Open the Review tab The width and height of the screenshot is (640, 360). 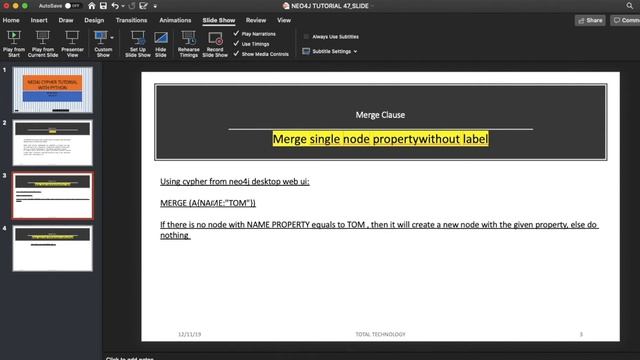256,20
